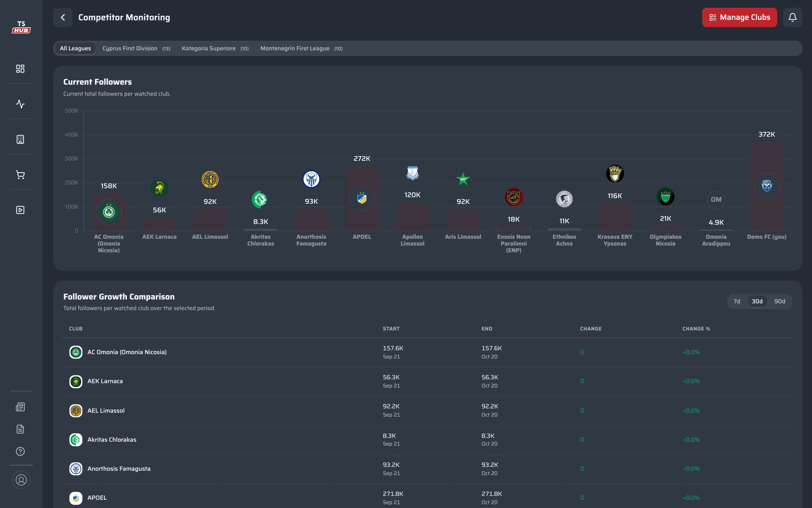Click the Krasava ENY Ypsonas crest
Screen dimensions: 812x508
[615, 174]
